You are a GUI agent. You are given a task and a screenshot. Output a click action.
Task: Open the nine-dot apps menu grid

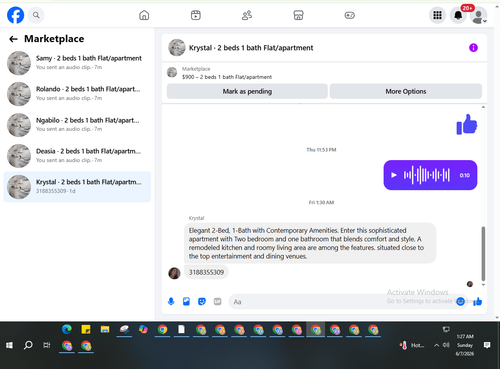coord(437,15)
